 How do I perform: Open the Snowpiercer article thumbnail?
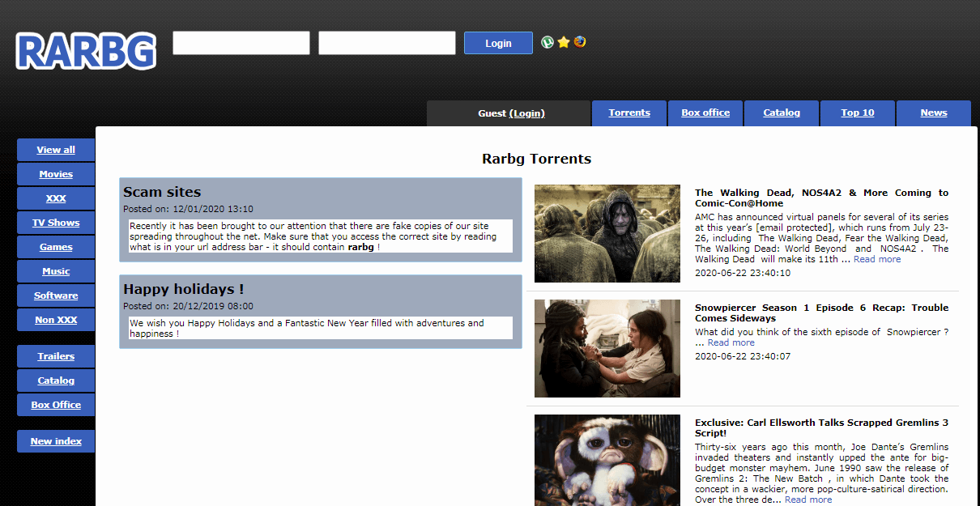(607, 348)
